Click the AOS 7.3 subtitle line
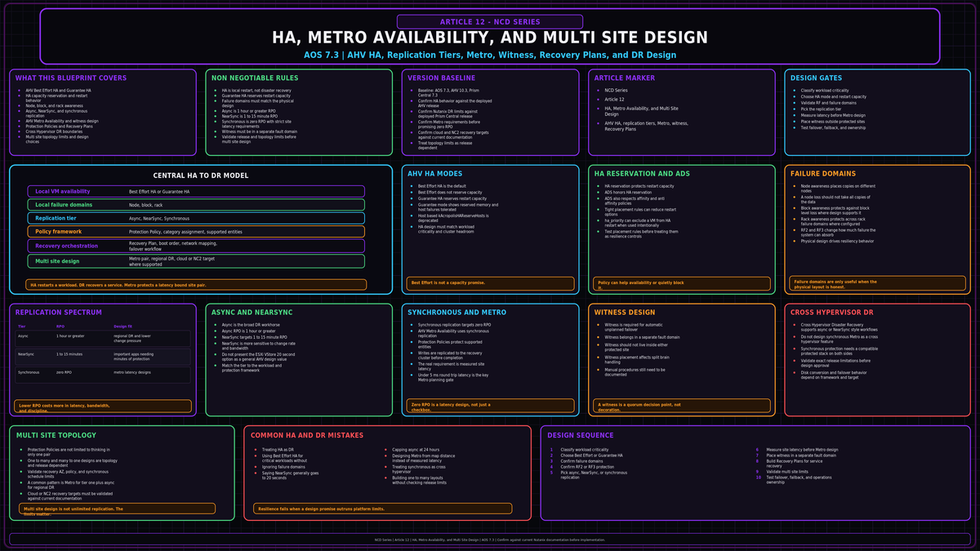The width and height of the screenshot is (980, 551). tap(490, 56)
